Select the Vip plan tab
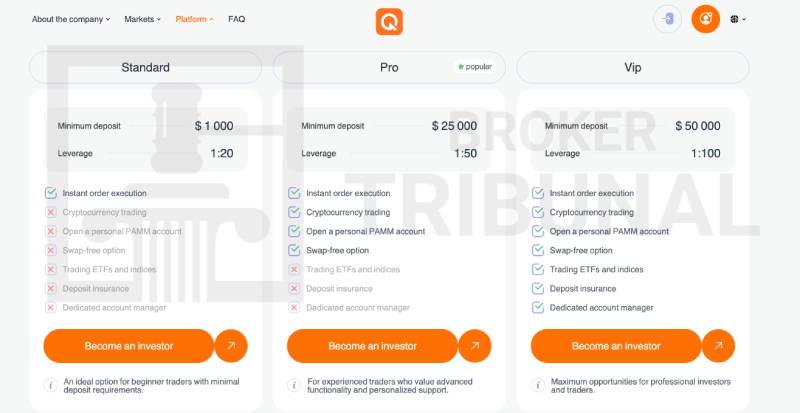 pyautogui.click(x=632, y=67)
